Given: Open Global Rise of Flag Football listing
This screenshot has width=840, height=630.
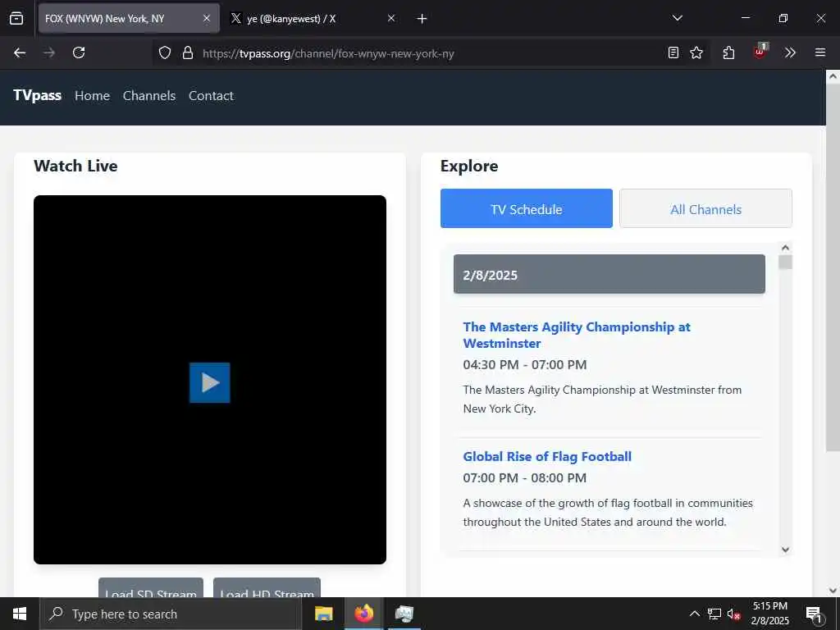Looking at the screenshot, I should (x=547, y=456).
